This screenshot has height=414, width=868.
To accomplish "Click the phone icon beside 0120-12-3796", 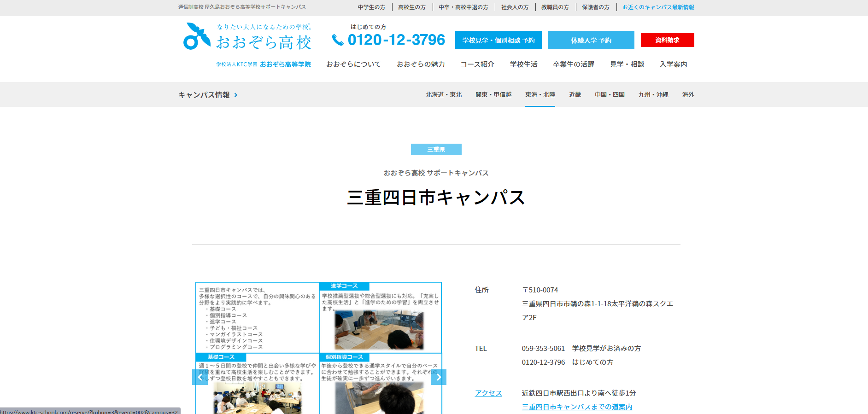I will point(338,41).
